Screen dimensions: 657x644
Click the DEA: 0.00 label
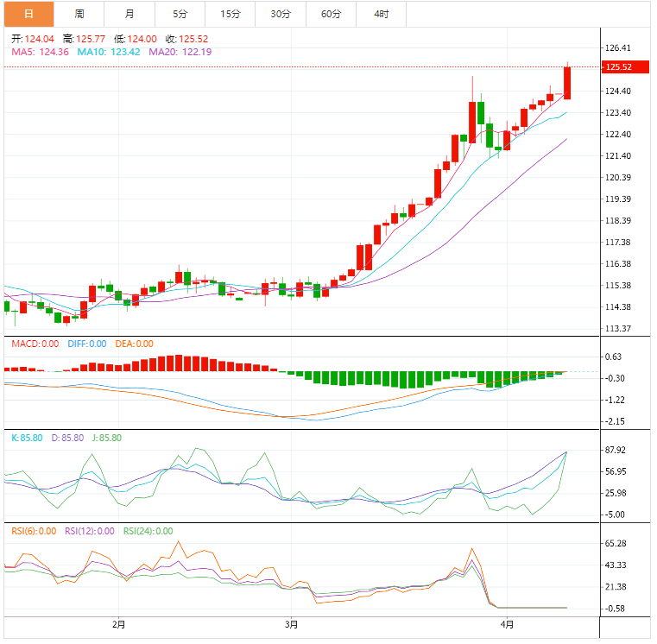(134, 344)
